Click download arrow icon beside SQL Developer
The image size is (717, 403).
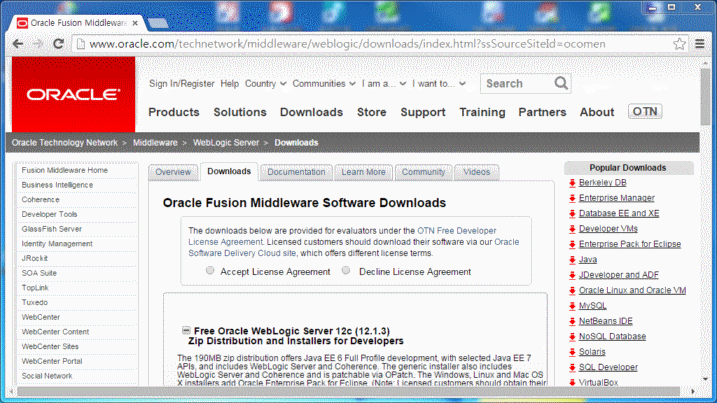[x=572, y=367]
